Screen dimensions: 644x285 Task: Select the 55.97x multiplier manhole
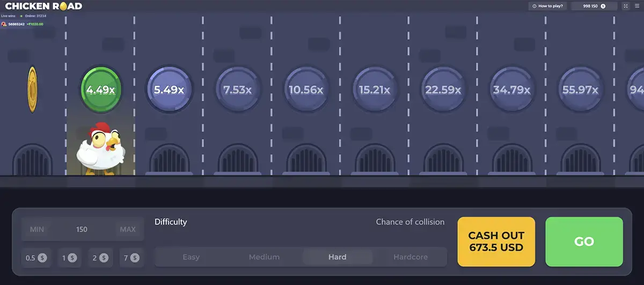pos(581,90)
